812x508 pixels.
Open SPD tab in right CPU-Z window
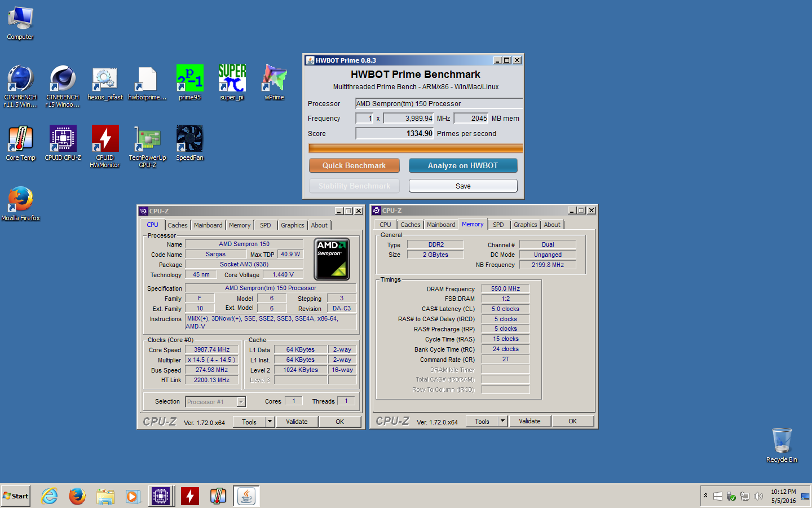click(x=498, y=225)
